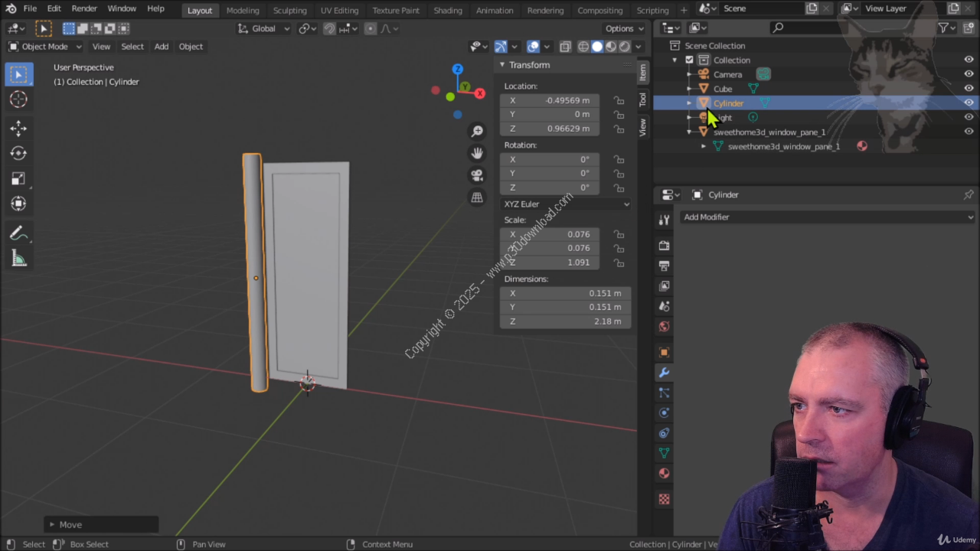
Task: Activate the Move tool
Action: [x=18, y=129]
